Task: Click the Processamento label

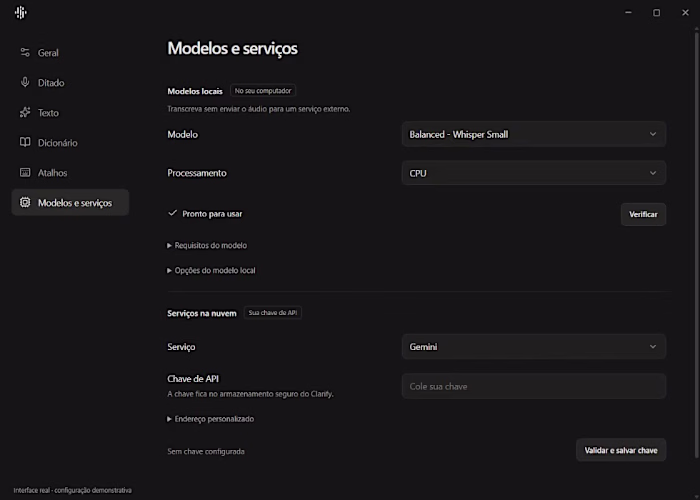Action: [197, 173]
